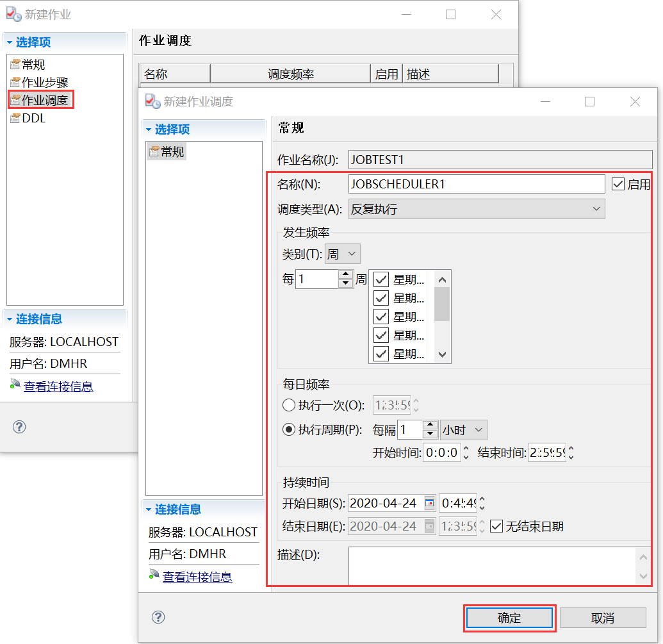Viewport: 663px width, 644px height.
Task: Uncheck the third 星期 weekday checkbox
Action: pos(381,317)
